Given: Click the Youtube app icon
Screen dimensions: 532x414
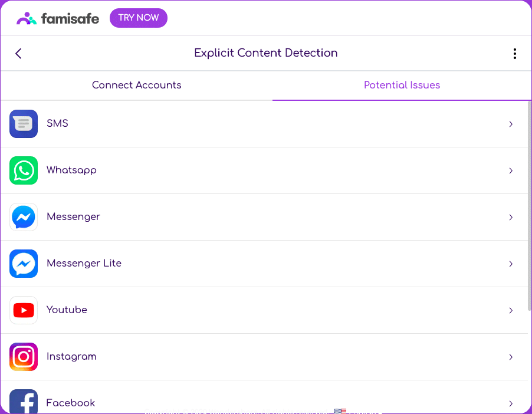Looking at the screenshot, I should click(x=24, y=310).
